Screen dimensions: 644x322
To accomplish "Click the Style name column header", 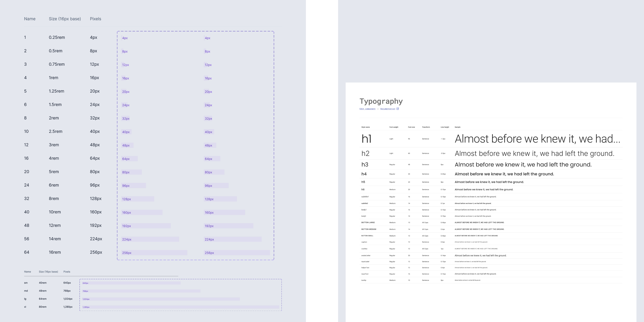I will click(x=366, y=127).
